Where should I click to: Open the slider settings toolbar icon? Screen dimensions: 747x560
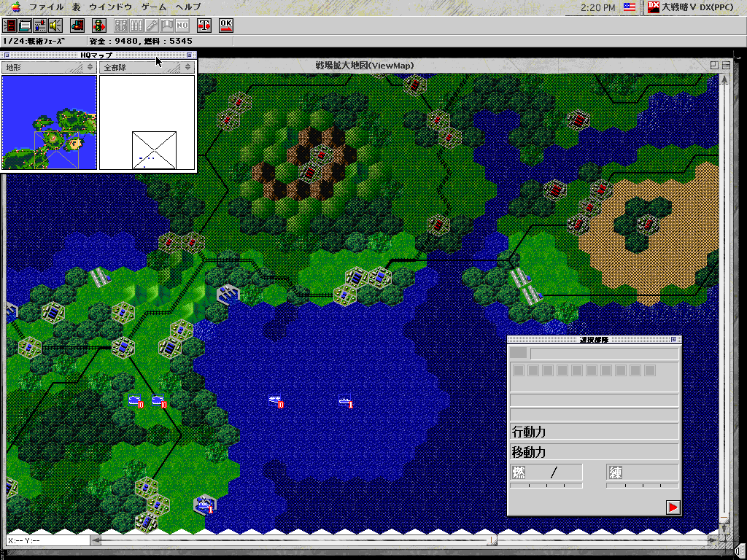coord(40,26)
